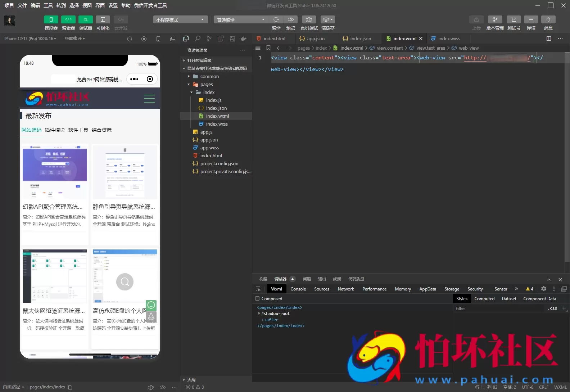This screenshot has height=392, width=570.
Task: Click the Preview eye icon
Action: point(290,19)
